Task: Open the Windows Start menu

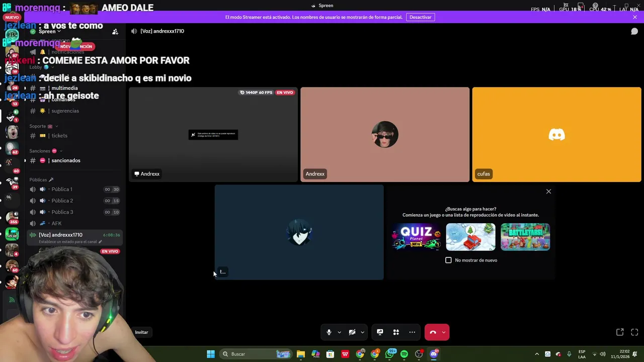Action: point(211,354)
